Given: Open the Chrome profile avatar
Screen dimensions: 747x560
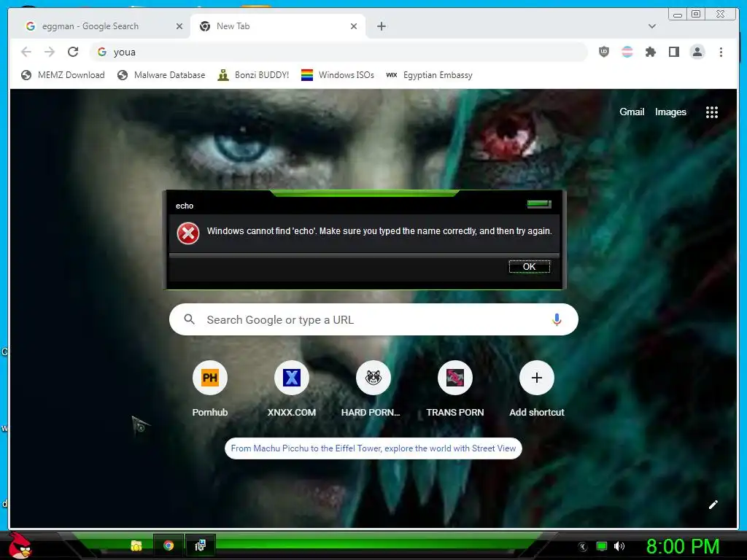Looking at the screenshot, I should tap(697, 52).
